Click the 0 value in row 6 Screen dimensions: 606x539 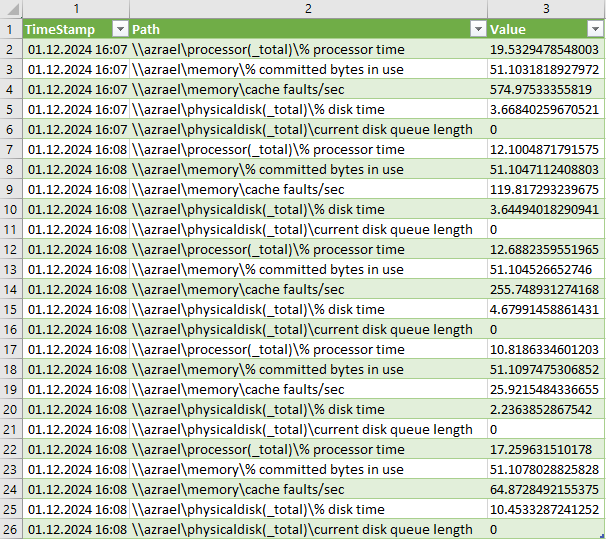tap(493, 129)
